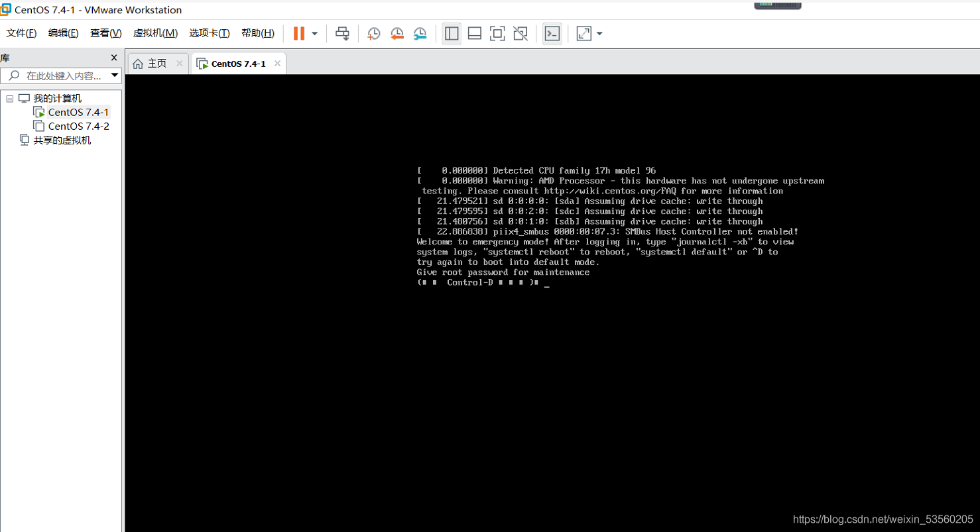
Task: Open the library search filter dropdown
Action: coord(115,76)
